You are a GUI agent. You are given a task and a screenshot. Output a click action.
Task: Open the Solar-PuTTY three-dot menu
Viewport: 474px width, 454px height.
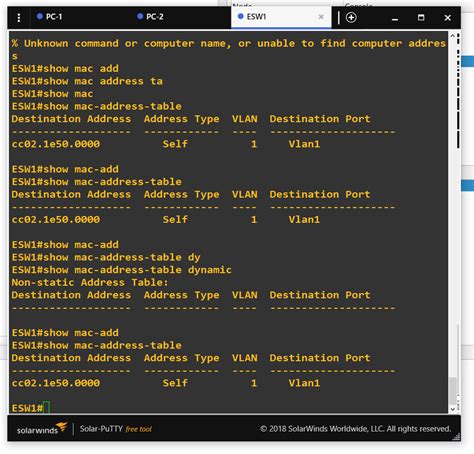[x=19, y=17]
